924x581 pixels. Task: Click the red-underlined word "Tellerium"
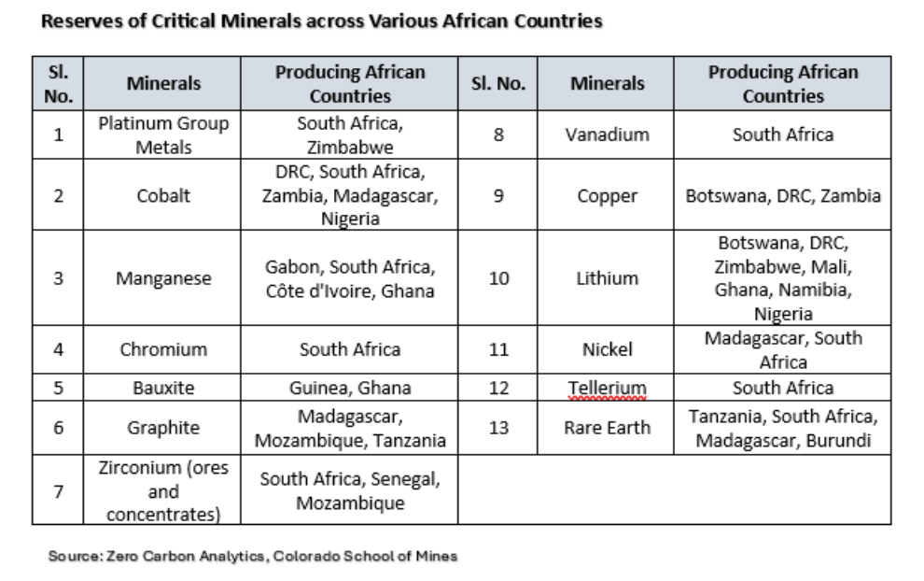608,388
